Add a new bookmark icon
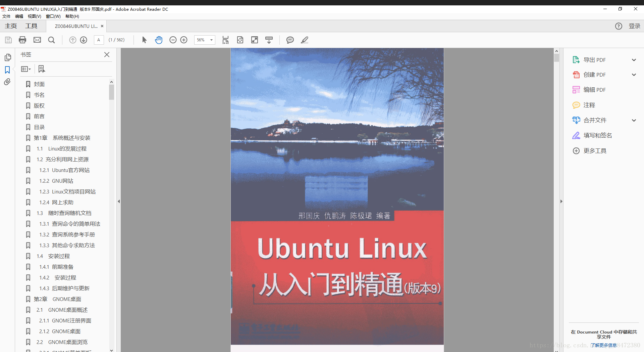 click(x=41, y=69)
